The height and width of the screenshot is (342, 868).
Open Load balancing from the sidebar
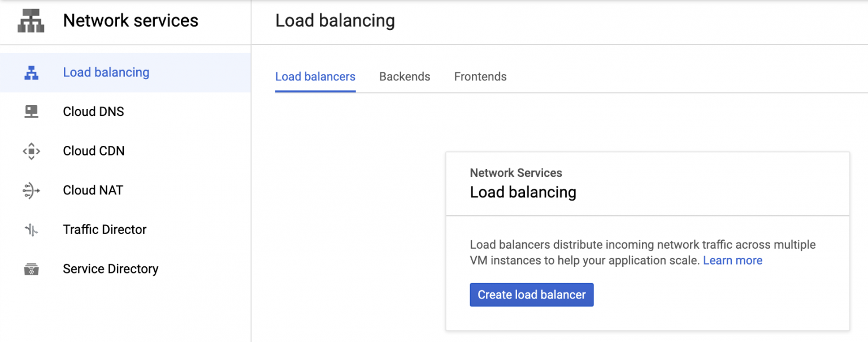click(x=106, y=72)
